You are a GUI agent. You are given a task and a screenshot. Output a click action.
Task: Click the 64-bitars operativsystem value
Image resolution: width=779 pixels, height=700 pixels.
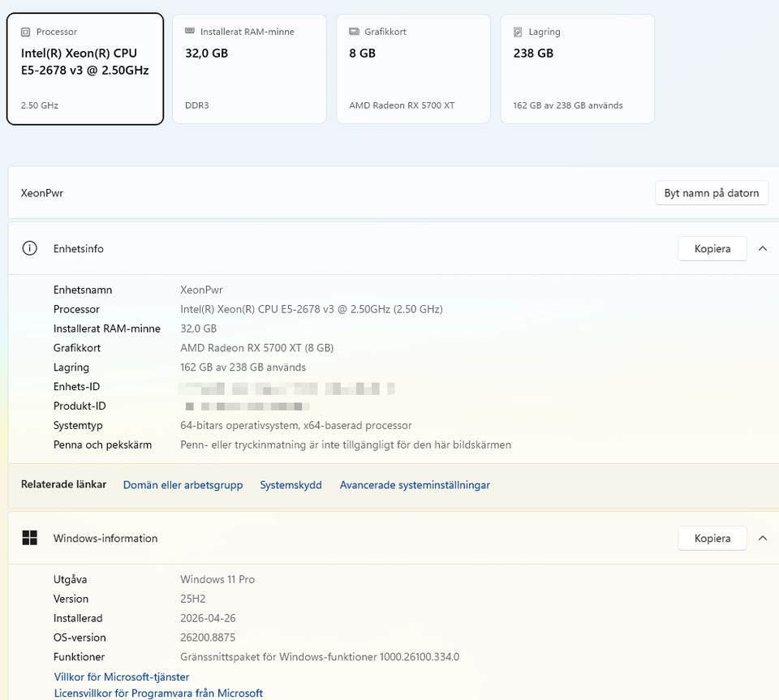(x=296, y=425)
